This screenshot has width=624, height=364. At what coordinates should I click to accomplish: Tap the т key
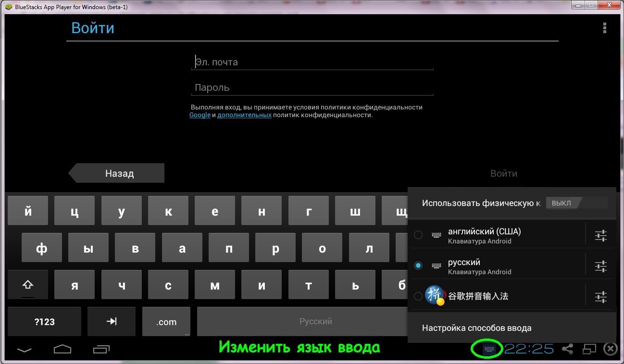(x=308, y=285)
